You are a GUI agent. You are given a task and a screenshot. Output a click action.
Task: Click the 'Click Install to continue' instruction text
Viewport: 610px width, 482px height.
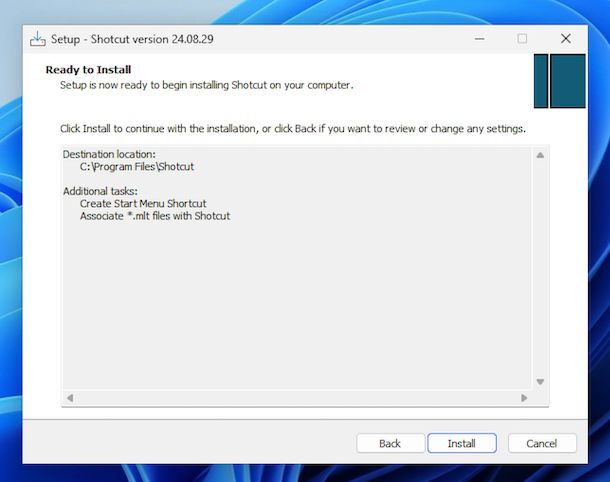(x=293, y=129)
